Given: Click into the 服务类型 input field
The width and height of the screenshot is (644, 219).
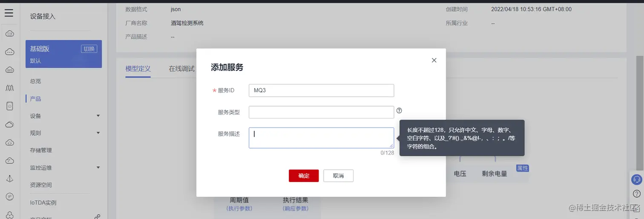Looking at the screenshot, I should (x=321, y=112).
